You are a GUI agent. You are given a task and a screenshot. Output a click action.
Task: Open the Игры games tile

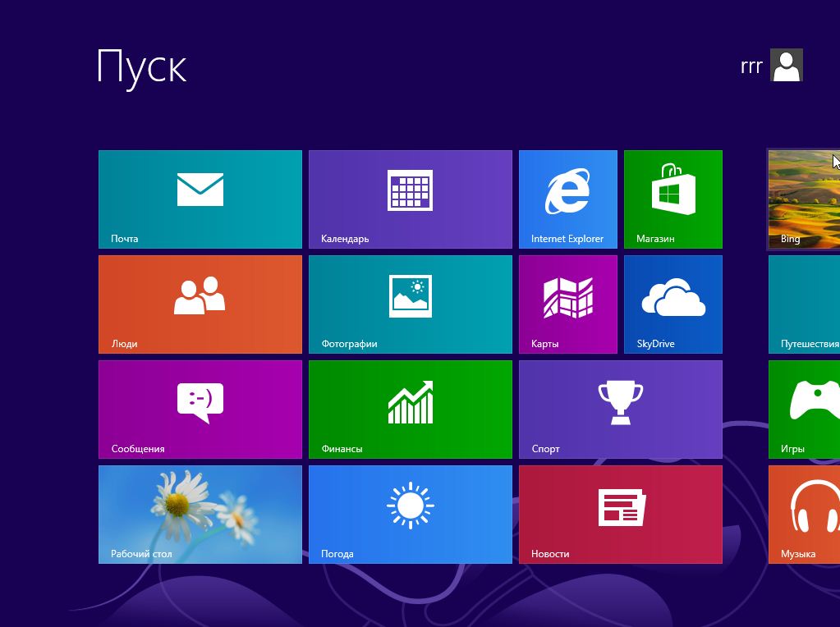point(805,410)
